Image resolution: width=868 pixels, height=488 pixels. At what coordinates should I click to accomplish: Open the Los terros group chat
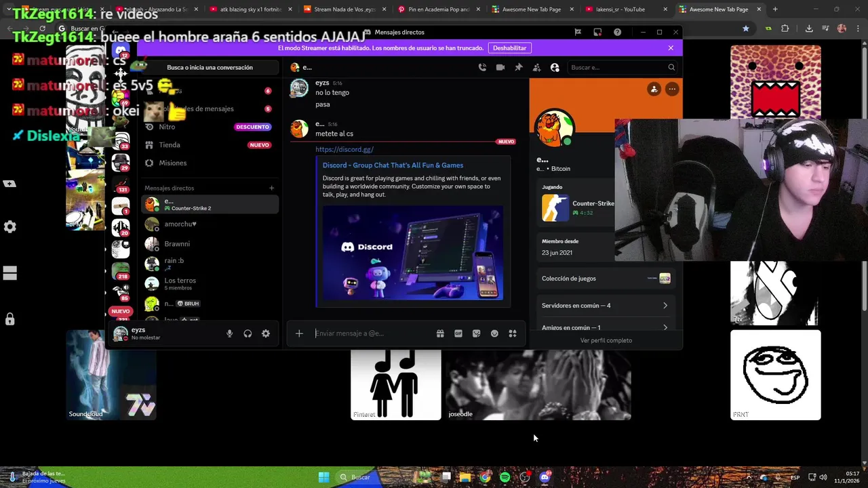pyautogui.click(x=210, y=283)
